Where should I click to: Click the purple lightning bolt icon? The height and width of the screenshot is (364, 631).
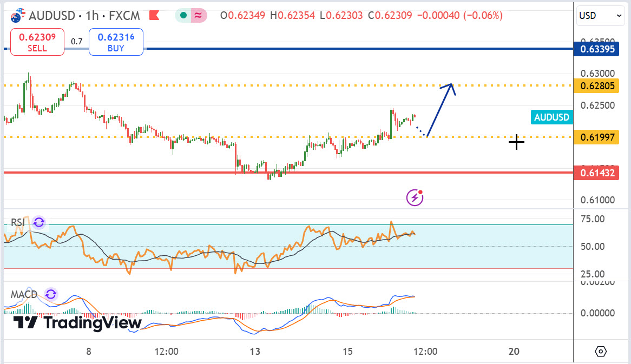pyautogui.click(x=415, y=197)
